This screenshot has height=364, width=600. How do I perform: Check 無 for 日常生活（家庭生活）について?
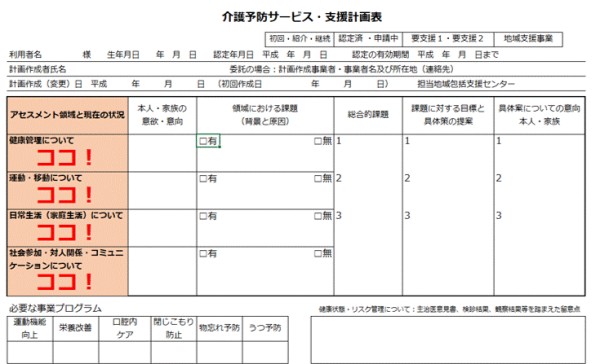(318, 216)
